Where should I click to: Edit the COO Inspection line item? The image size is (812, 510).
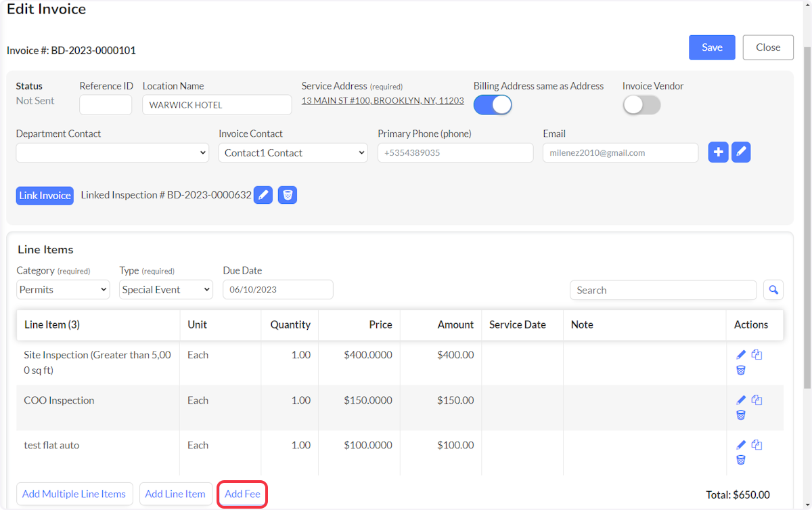[x=741, y=400]
